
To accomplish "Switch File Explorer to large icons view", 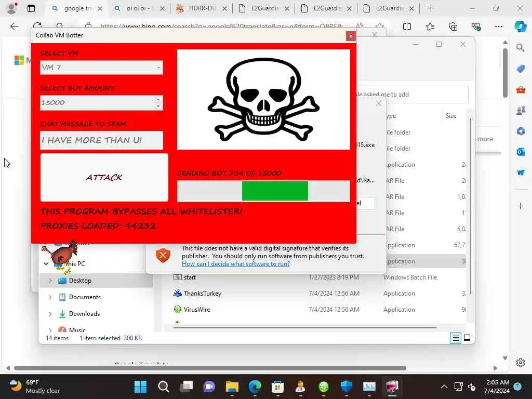I will click(x=467, y=338).
